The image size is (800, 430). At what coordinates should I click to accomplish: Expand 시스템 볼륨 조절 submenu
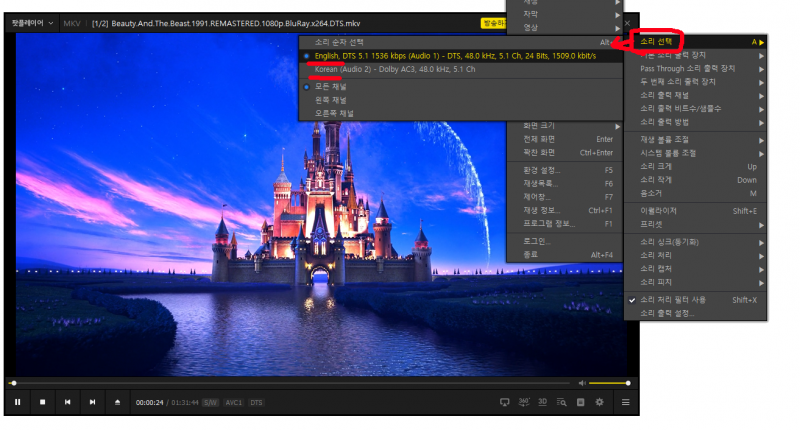pyautogui.click(x=695, y=153)
